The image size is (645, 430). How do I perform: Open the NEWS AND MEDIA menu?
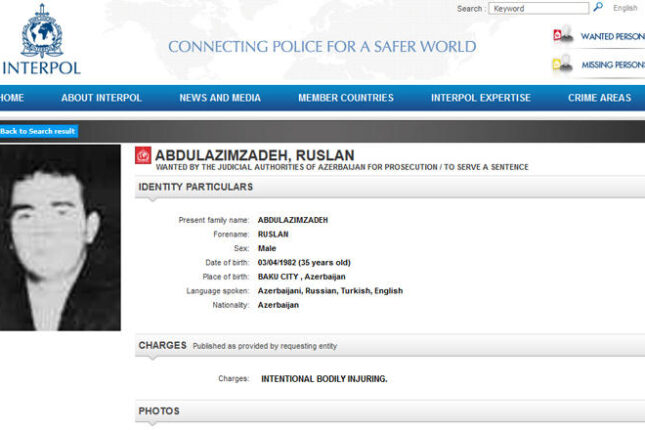coord(220,98)
